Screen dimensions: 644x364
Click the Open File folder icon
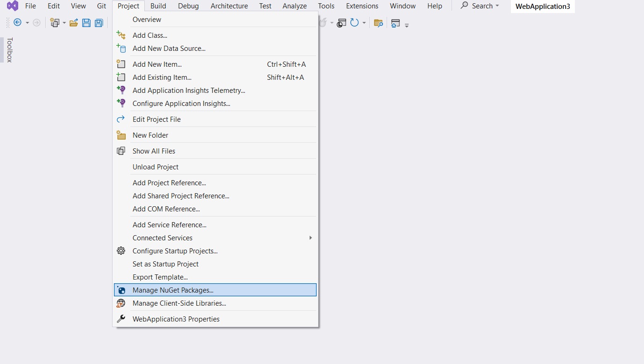click(74, 23)
